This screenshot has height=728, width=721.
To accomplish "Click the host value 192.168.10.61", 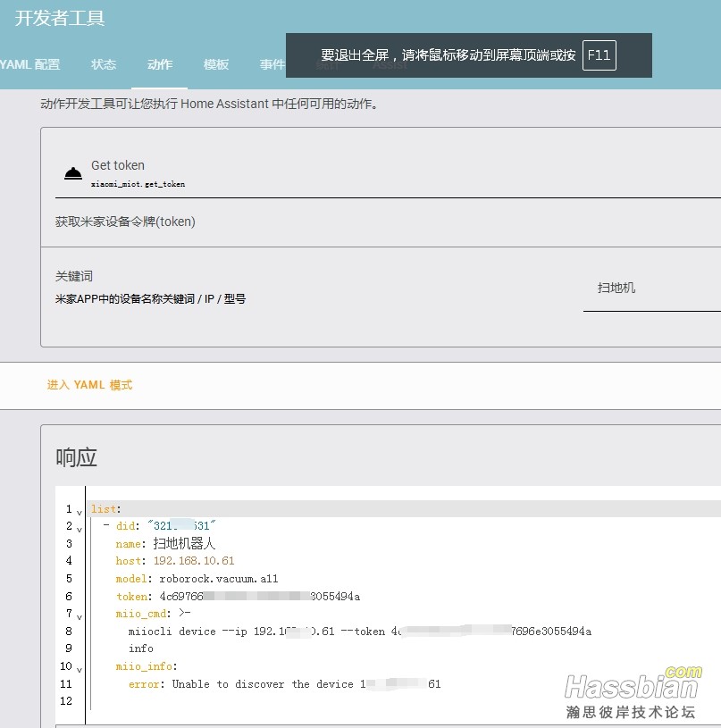I will click(194, 561).
